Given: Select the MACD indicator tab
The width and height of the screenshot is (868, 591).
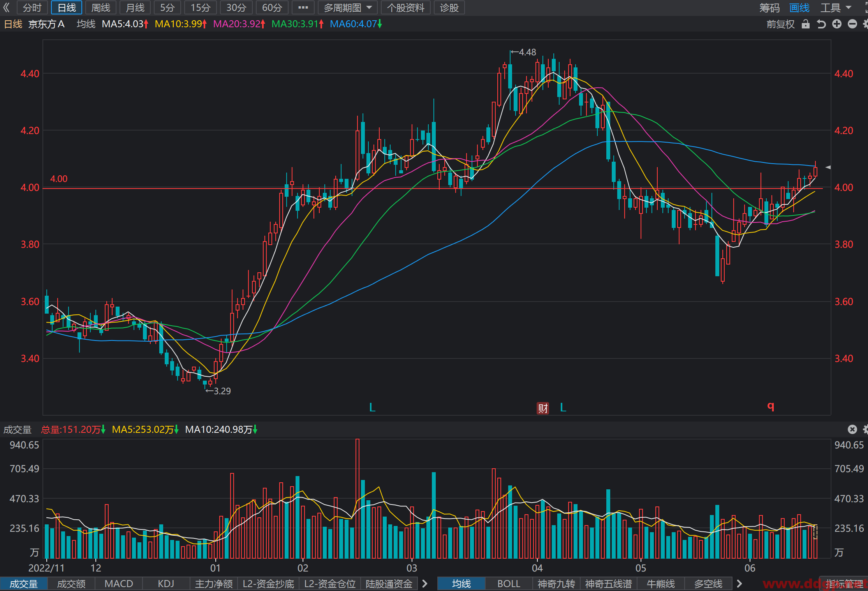Looking at the screenshot, I should [119, 584].
